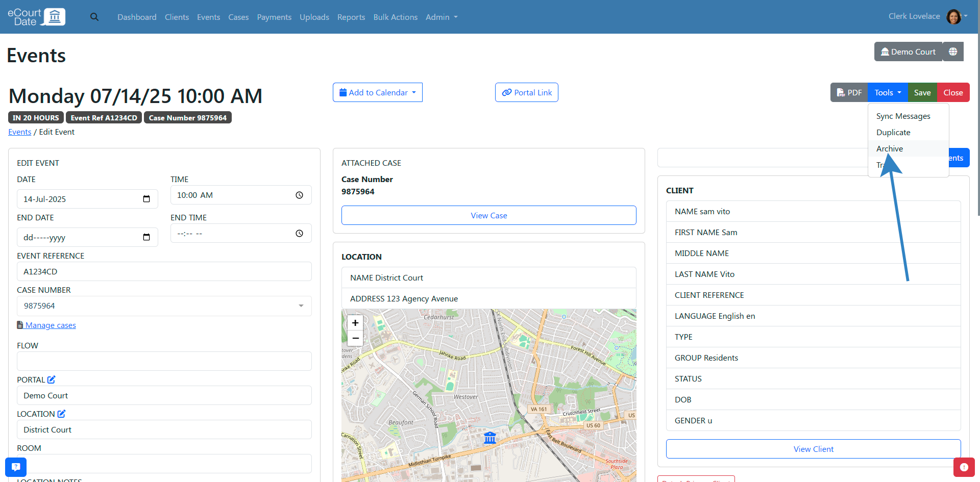Click Clerk Lovelace profile avatar

(953, 16)
